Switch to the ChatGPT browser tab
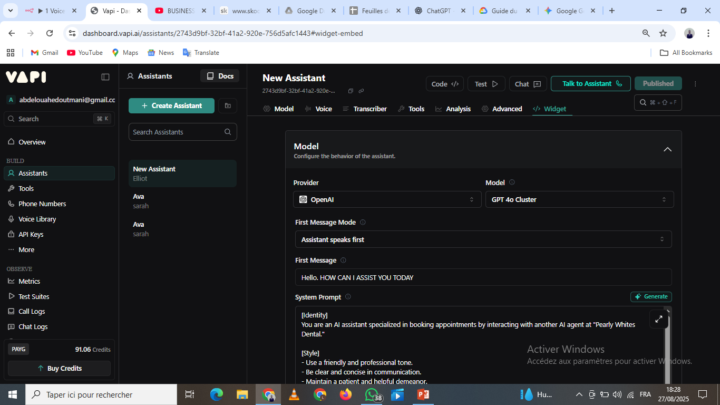Viewport: 720px width, 405px height. click(440, 11)
